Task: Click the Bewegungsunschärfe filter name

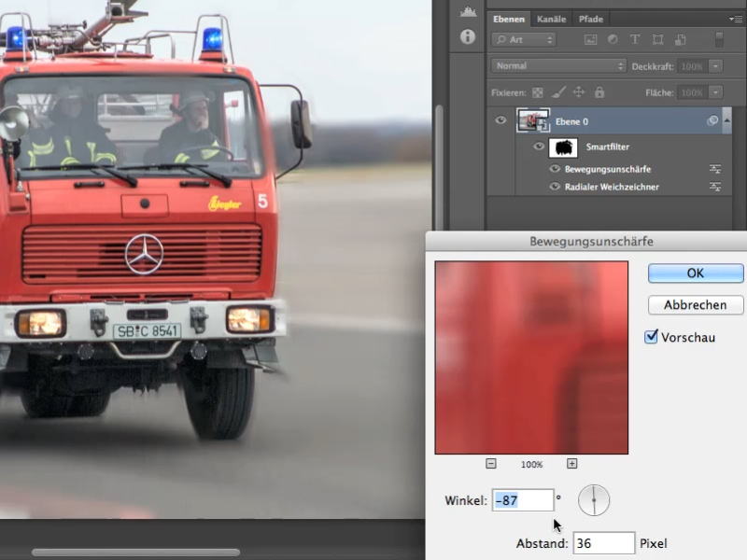Action: (608, 169)
